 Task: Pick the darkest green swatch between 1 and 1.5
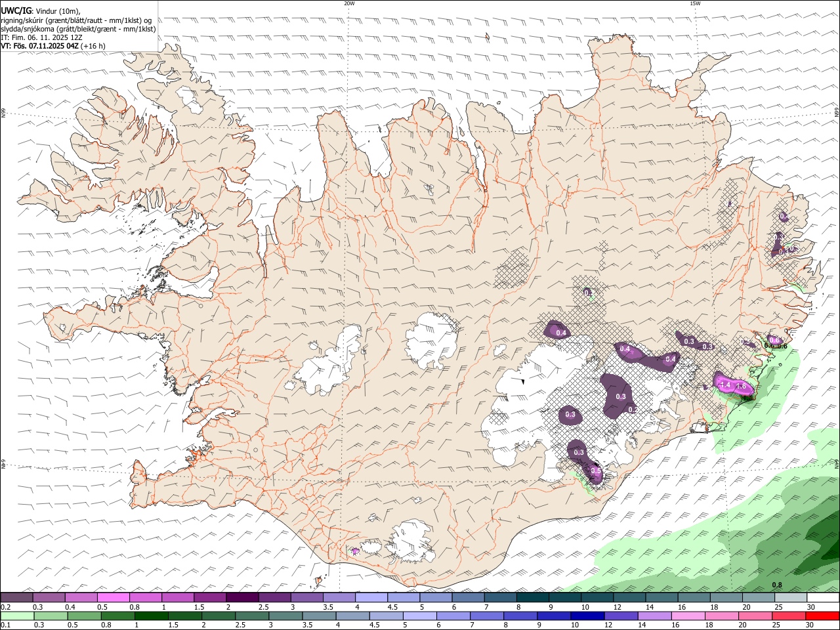click(x=151, y=616)
